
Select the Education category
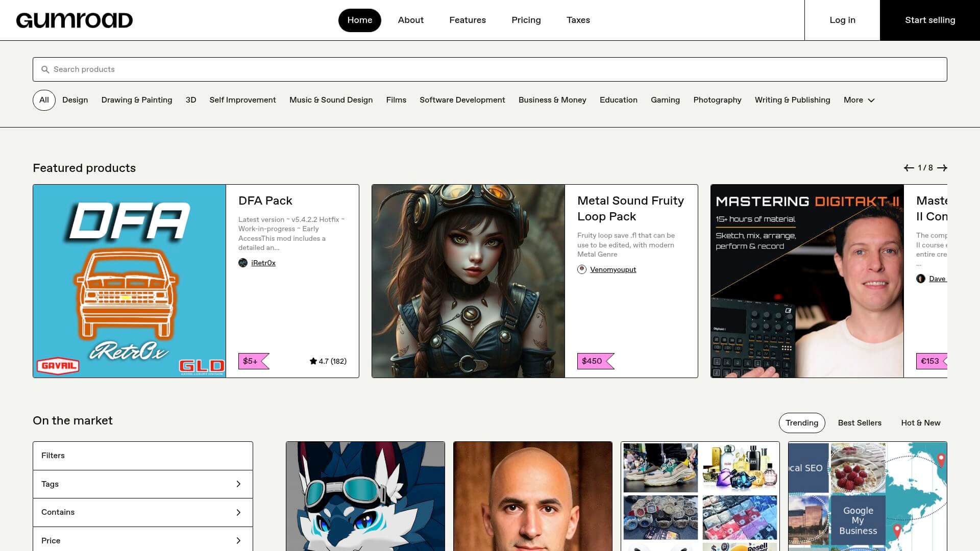tap(619, 100)
